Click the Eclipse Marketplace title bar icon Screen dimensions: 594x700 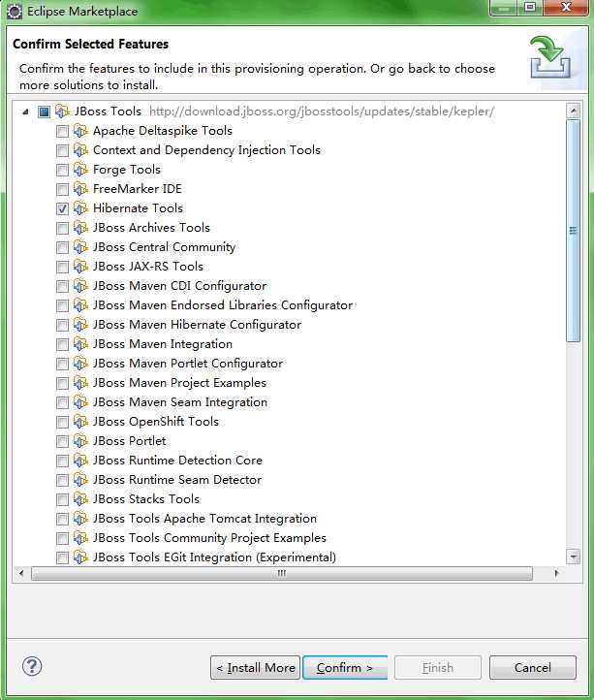(15, 12)
